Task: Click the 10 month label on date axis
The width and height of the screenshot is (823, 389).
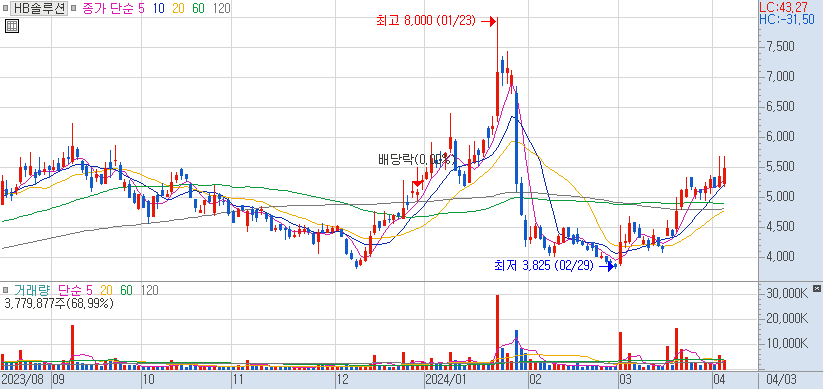Action: pyautogui.click(x=149, y=380)
